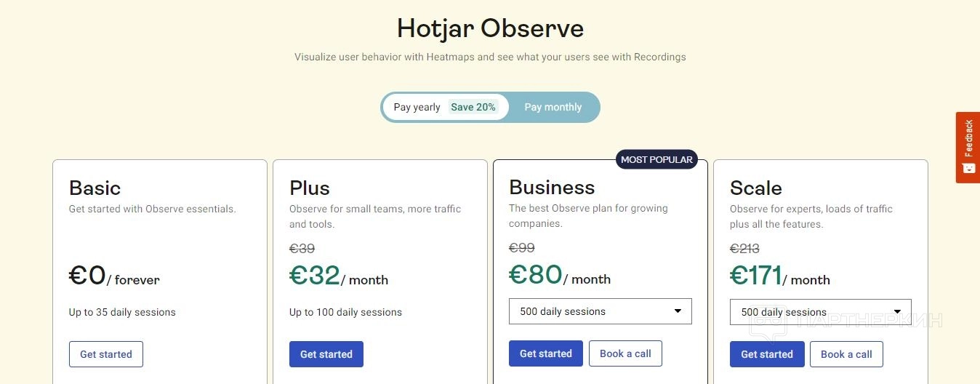Expand Scale plan daily sessions dropdown

820,312
